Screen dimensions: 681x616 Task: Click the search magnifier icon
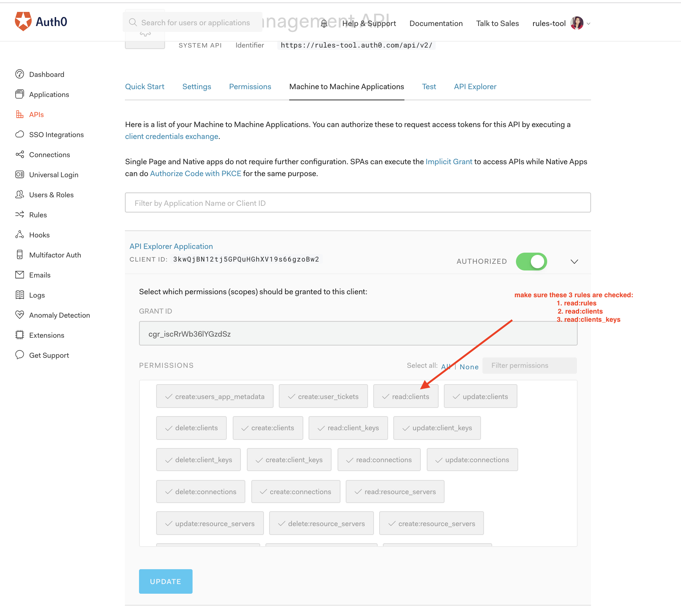(133, 22)
